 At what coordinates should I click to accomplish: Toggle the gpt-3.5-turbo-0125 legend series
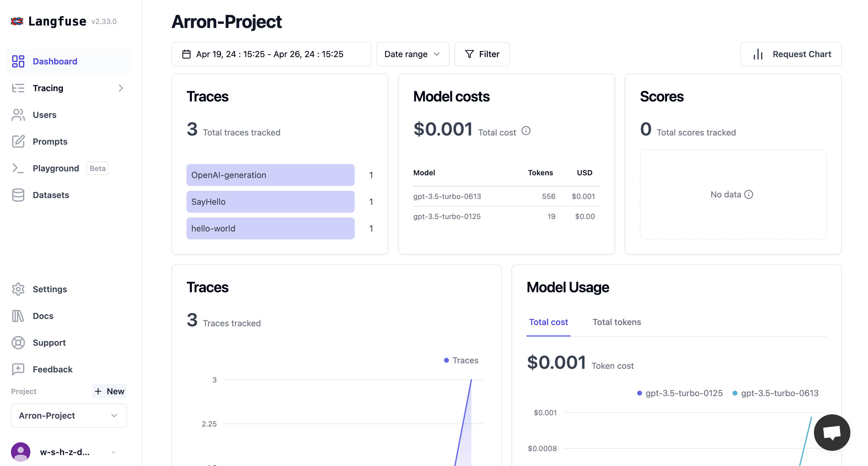click(680, 393)
